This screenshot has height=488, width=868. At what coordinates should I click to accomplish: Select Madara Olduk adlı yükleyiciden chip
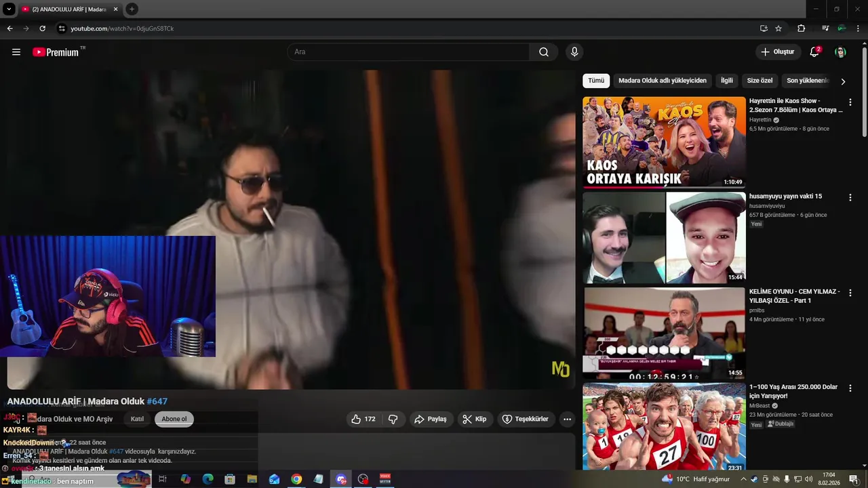click(x=663, y=81)
